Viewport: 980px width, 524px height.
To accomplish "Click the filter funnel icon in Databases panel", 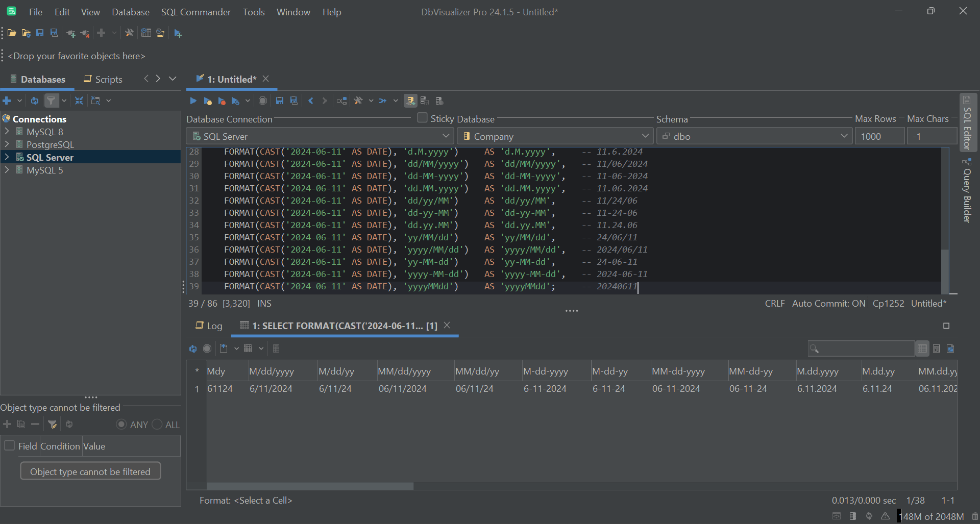I will (52, 101).
